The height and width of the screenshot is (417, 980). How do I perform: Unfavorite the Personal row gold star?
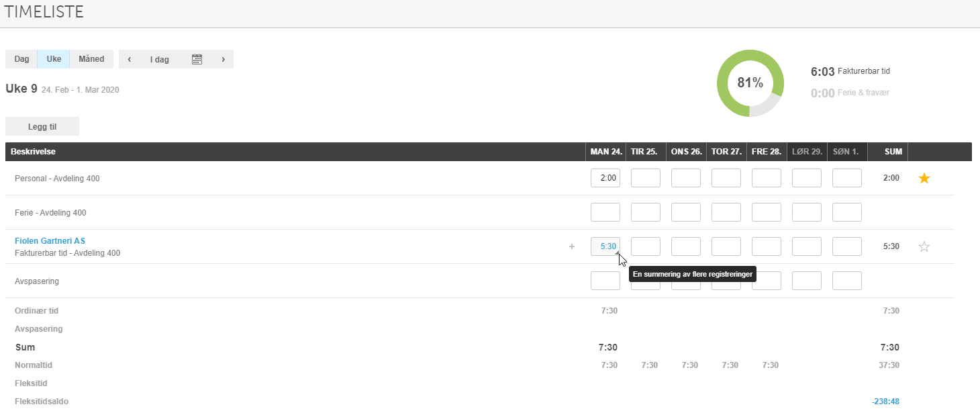coord(924,178)
